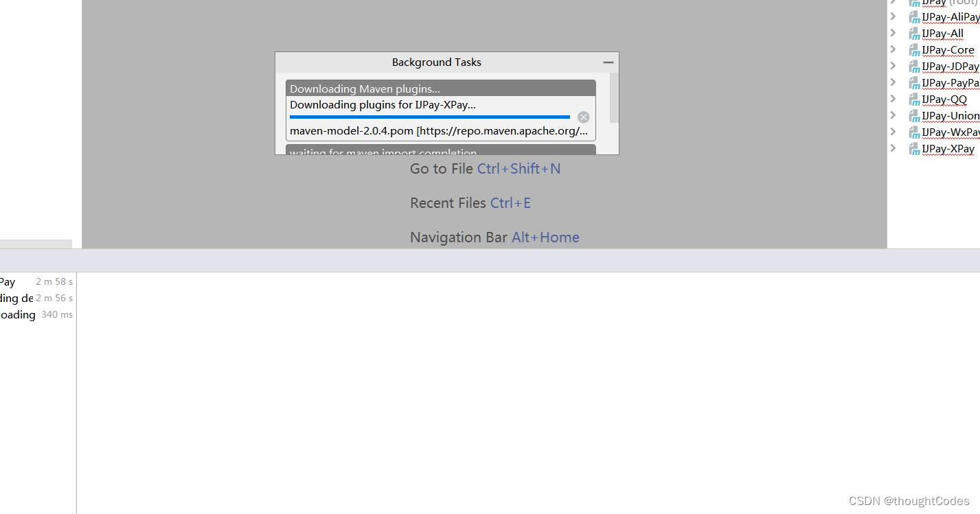
Task: Click the Go to File Ctrl+Shift+N hint
Action: click(x=486, y=169)
